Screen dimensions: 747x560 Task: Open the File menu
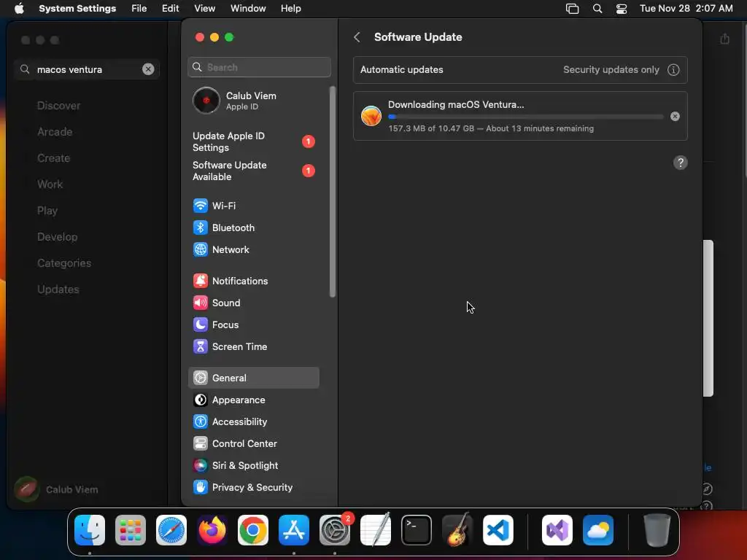point(139,9)
